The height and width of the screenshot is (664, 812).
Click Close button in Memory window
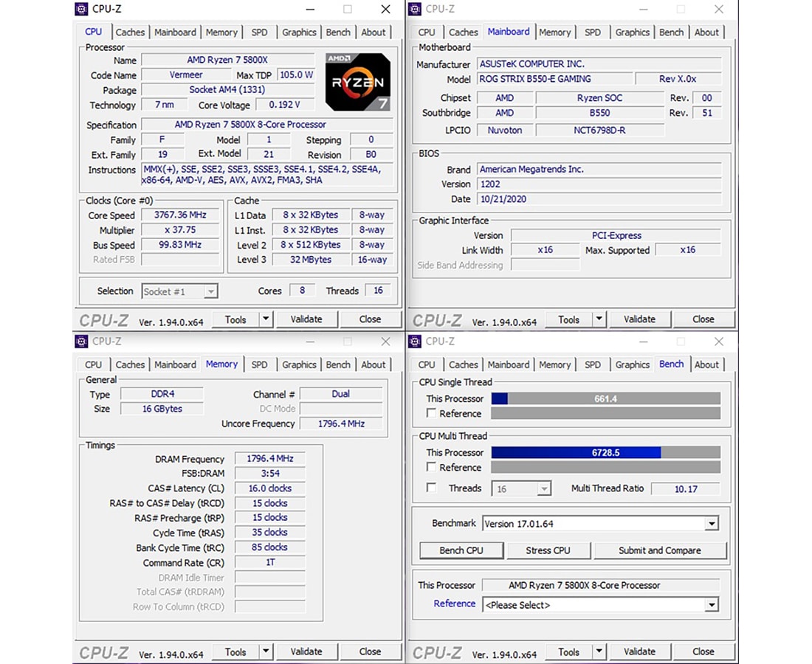(x=370, y=651)
